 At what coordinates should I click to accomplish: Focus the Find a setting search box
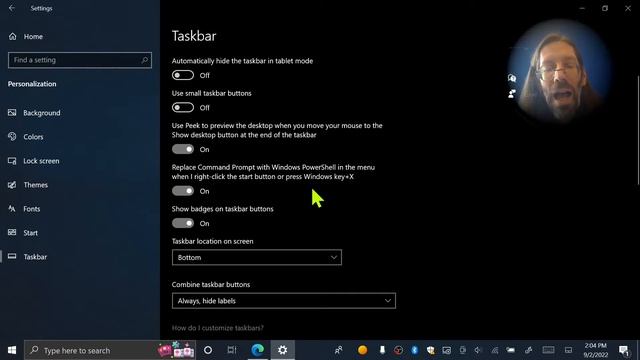tap(80, 60)
